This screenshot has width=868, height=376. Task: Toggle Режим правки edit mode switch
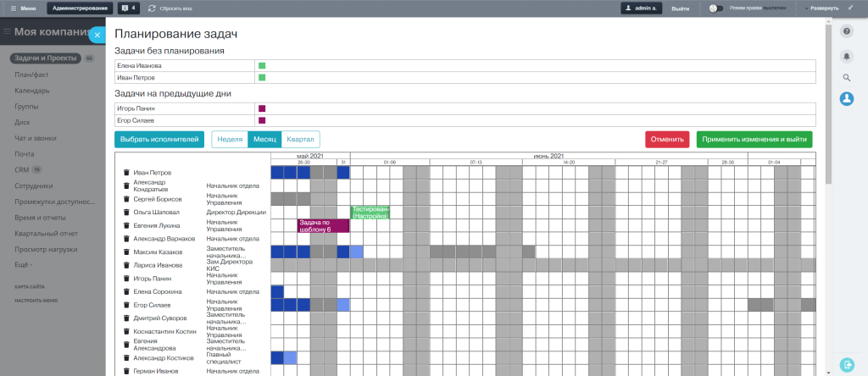point(715,8)
